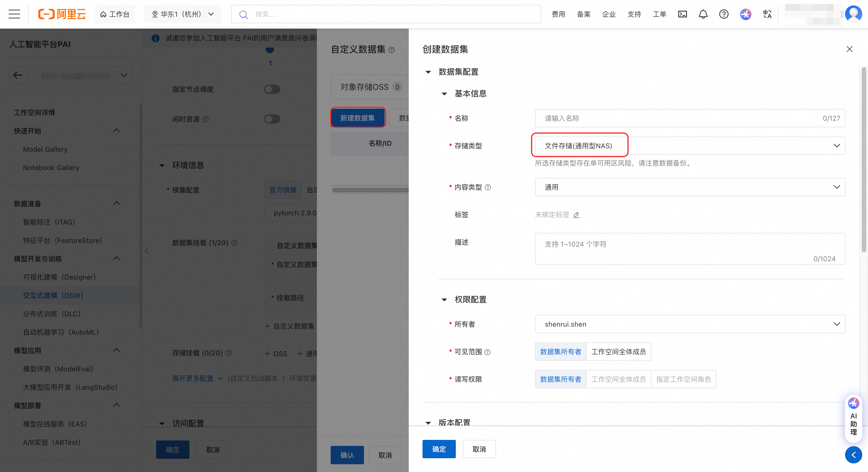This screenshot has width=868, height=472.
Task: Choose 数据集所有者 under 可见范围
Action: [560, 352]
